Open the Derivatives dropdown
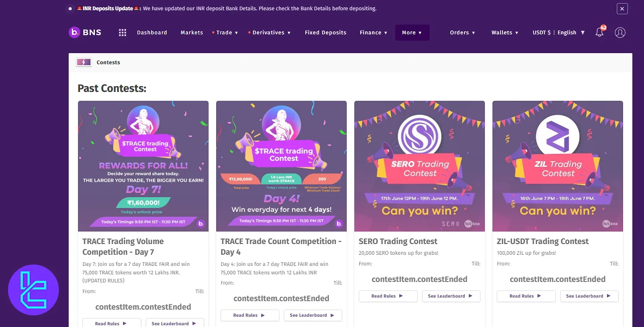 pos(271,32)
